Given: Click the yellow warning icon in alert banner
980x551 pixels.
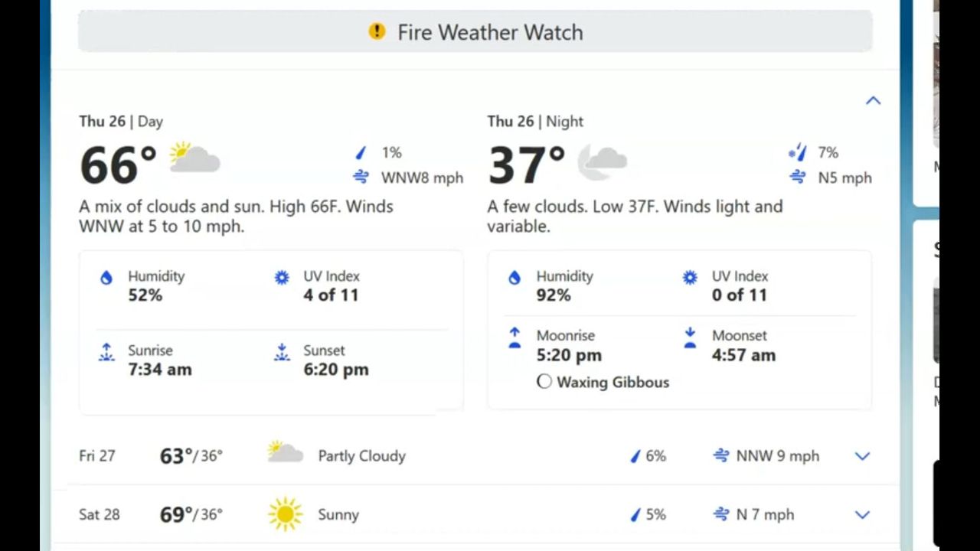Looking at the screenshot, I should (377, 31).
